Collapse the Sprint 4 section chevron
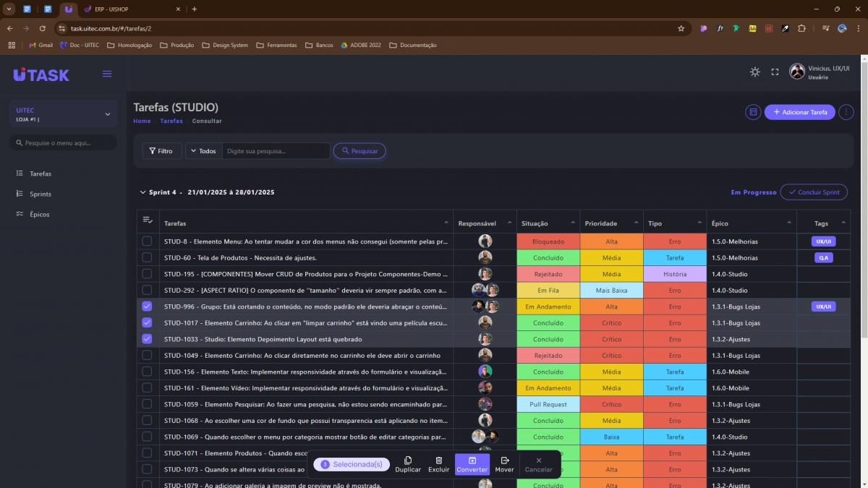Screen dimensions: 868x488 [142, 192]
